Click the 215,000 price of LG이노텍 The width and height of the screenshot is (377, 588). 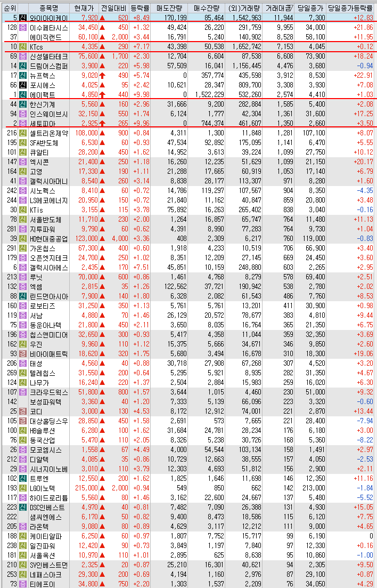86,488
